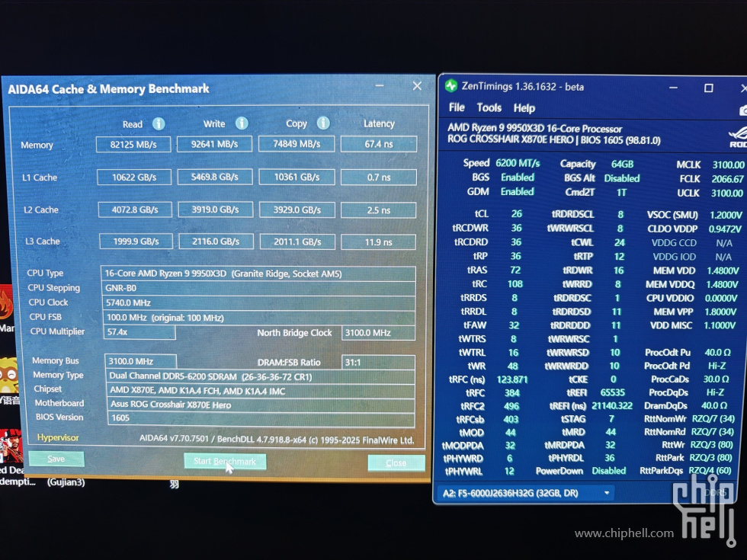This screenshot has height=560, width=747.
Task: Open the ZenTimings File menu
Action: (457, 107)
